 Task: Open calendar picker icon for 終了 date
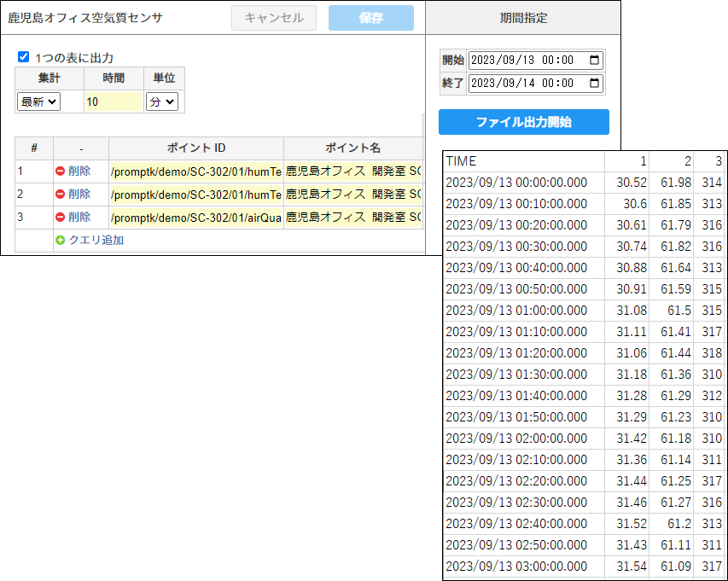click(594, 83)
